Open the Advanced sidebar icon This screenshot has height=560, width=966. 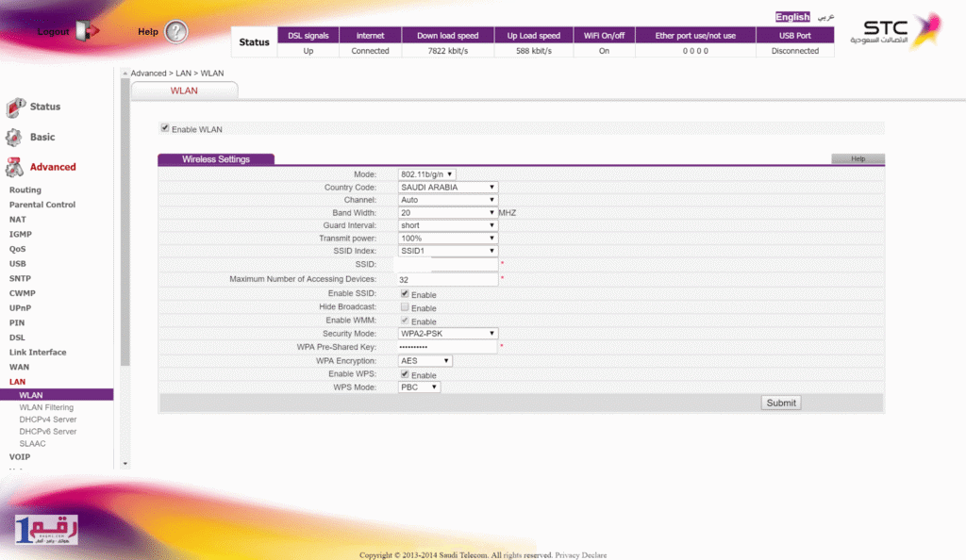(x=17, y=167)
